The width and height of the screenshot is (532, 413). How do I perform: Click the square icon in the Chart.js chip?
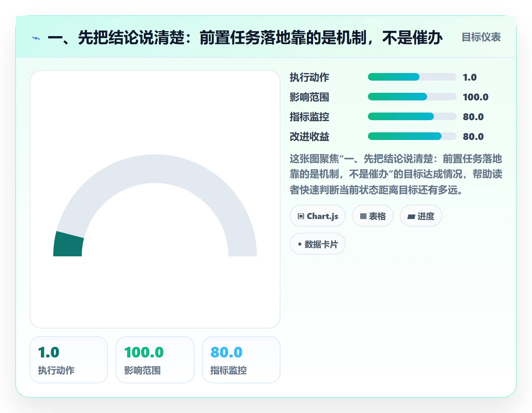point(301,216)
